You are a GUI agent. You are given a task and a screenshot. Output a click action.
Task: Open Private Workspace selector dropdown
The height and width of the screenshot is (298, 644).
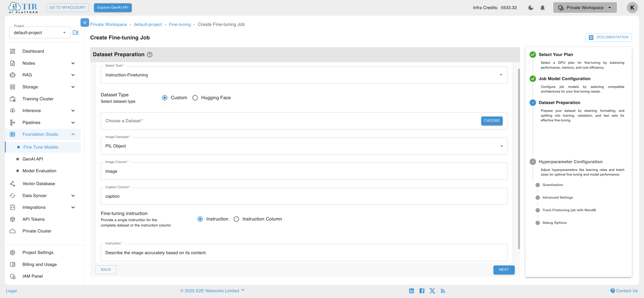tap(585, 8)
